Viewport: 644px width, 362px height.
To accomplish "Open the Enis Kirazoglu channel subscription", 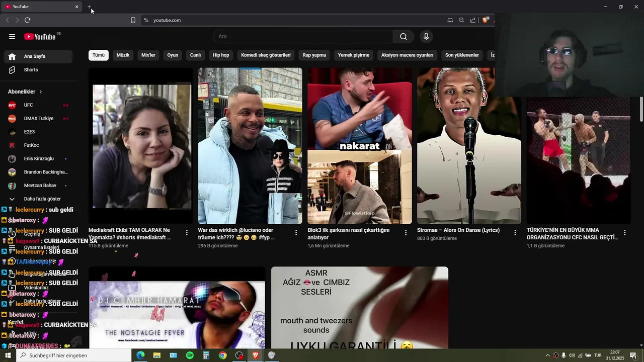I will (39, 158).
